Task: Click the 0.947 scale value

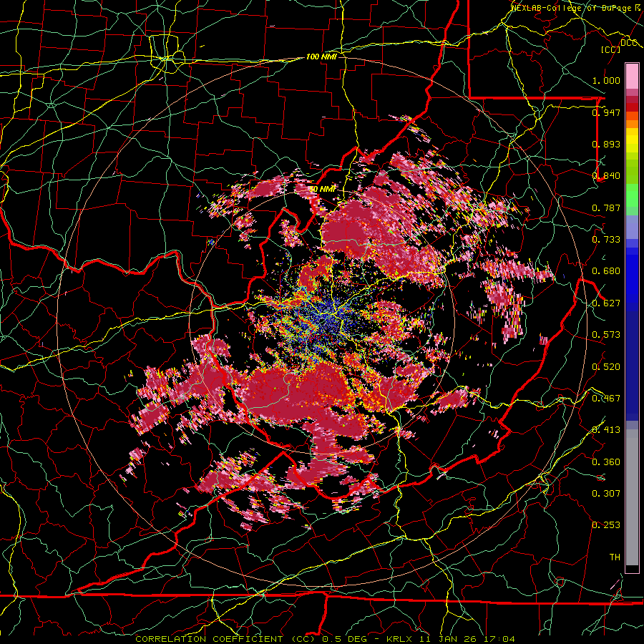Action: (606, 112)
